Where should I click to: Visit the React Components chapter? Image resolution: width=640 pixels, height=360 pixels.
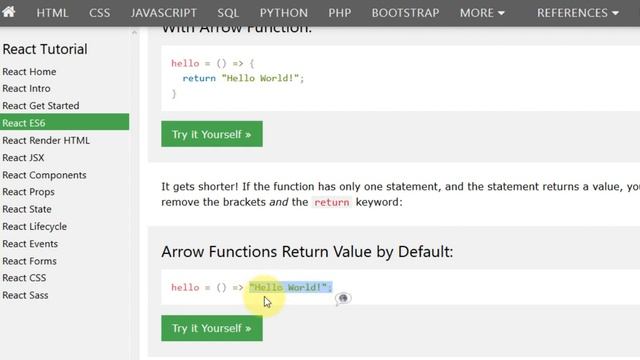point(44,175)
